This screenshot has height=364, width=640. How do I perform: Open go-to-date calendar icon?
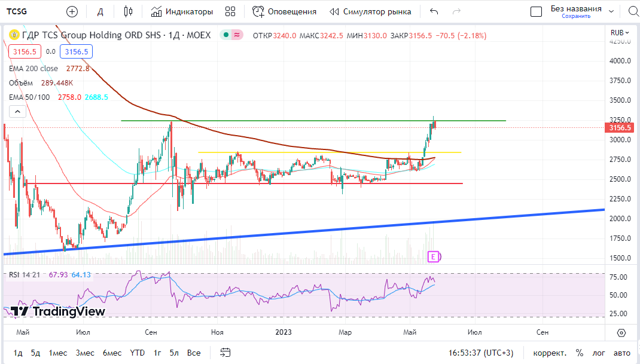pos(225,353)
